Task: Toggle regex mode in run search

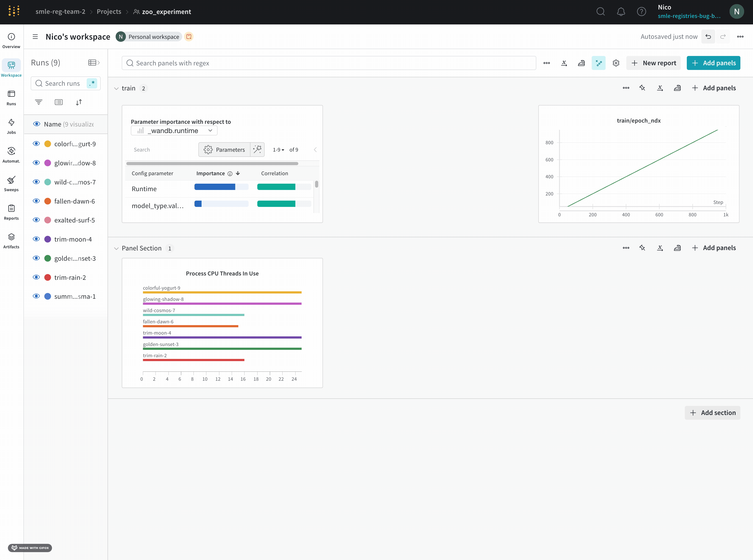Action: (x=92, y=83)
